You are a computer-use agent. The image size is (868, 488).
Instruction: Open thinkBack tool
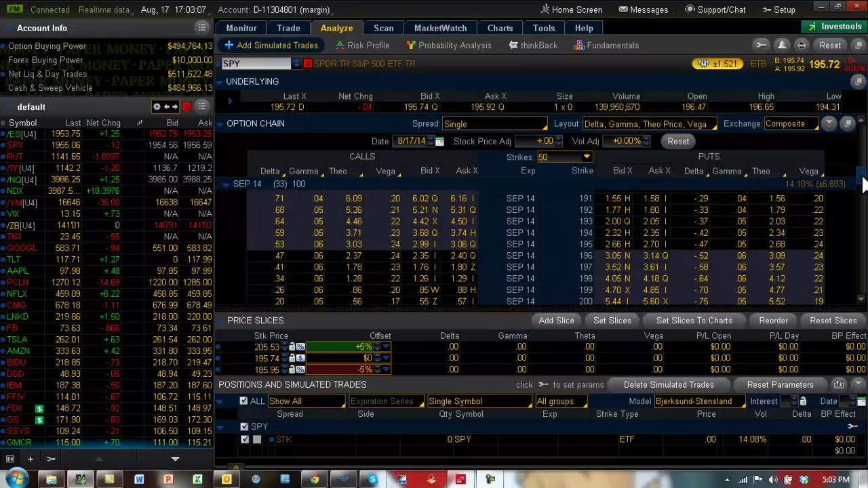click(x=533, y=45)
